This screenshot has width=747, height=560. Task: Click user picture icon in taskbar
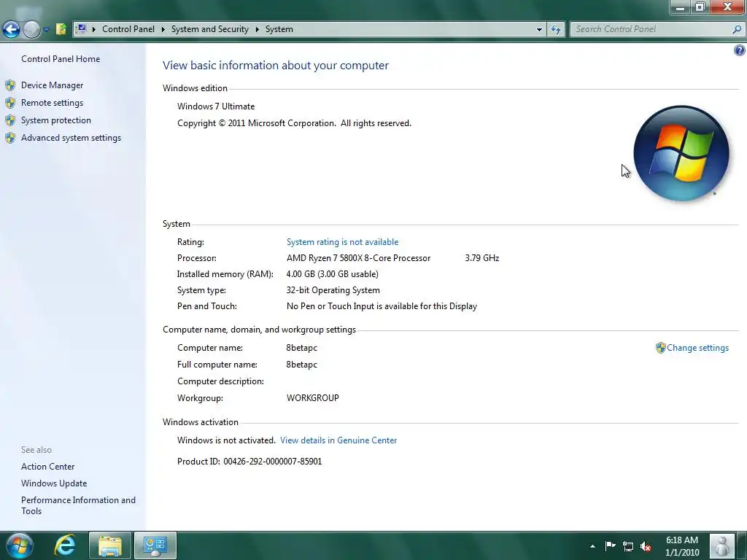pyautogui.click(x=721, y=545)
